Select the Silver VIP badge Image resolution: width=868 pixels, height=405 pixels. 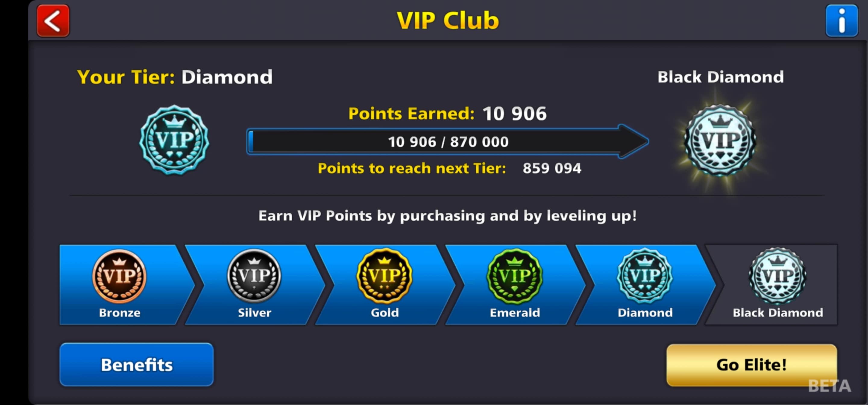point(254,276)
